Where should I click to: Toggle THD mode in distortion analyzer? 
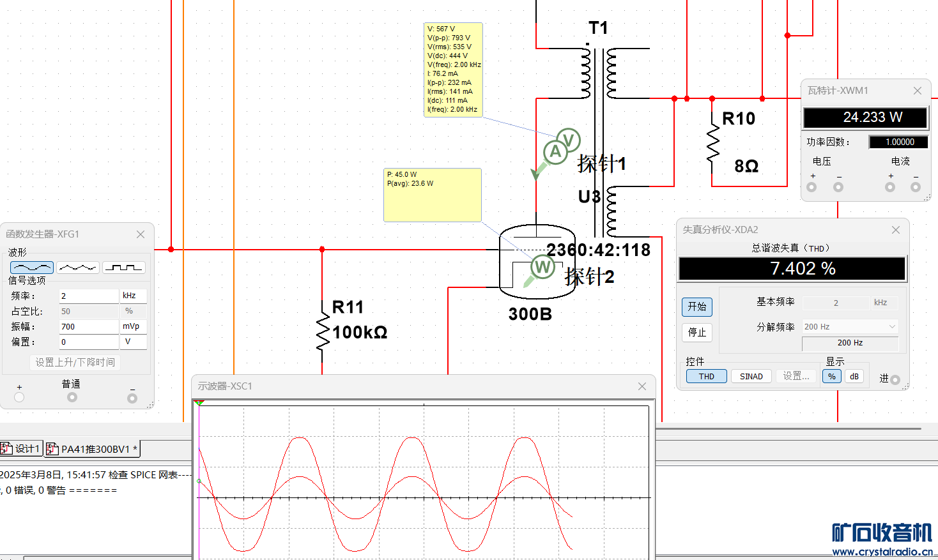706,376
